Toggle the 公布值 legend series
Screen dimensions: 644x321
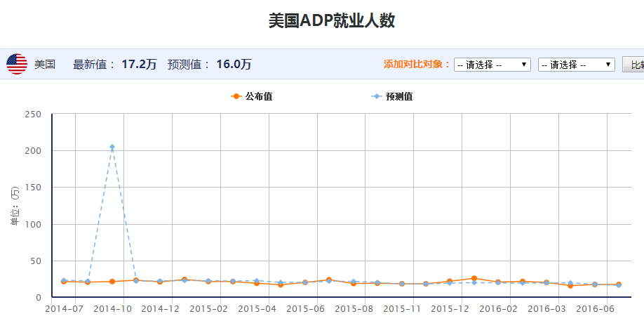point(252,97)
